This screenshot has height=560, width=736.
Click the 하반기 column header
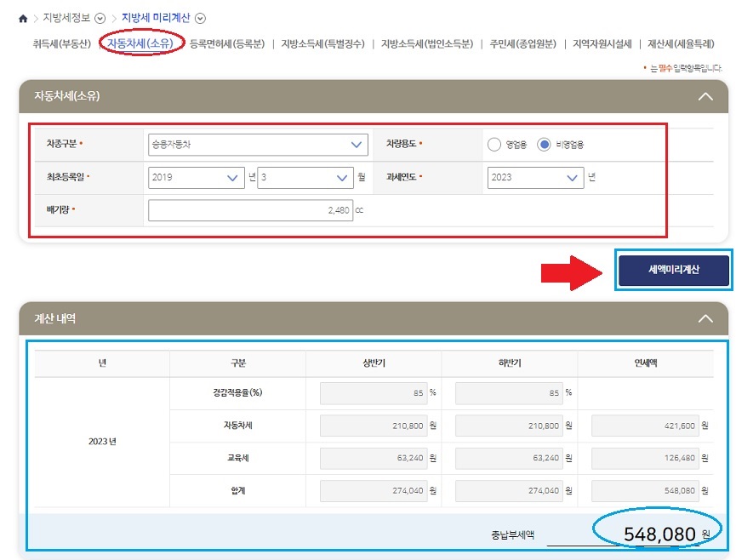(510, 363)
